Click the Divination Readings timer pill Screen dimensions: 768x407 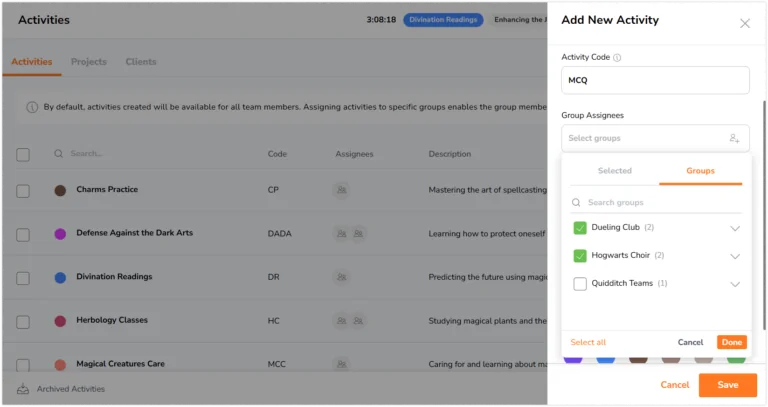[443, 20]
